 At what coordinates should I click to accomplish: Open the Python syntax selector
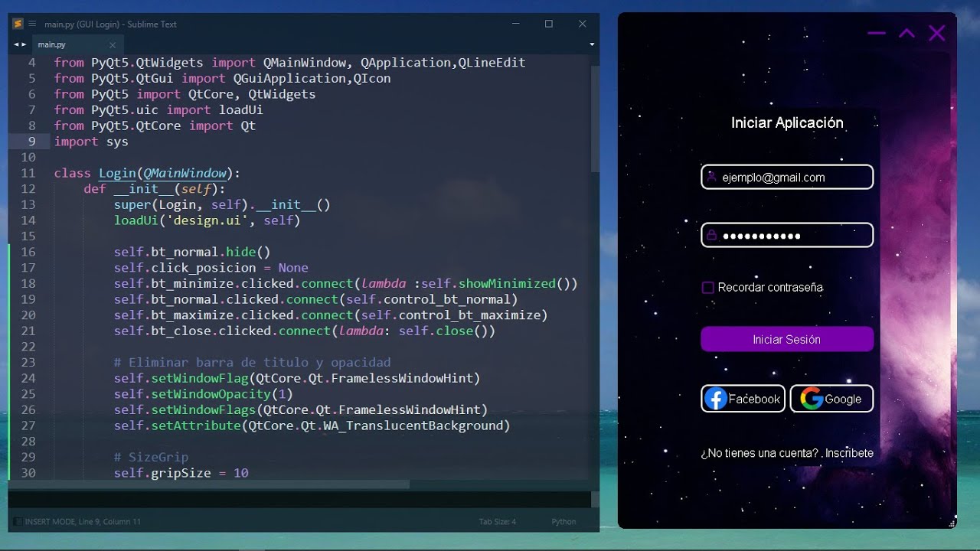563,522
